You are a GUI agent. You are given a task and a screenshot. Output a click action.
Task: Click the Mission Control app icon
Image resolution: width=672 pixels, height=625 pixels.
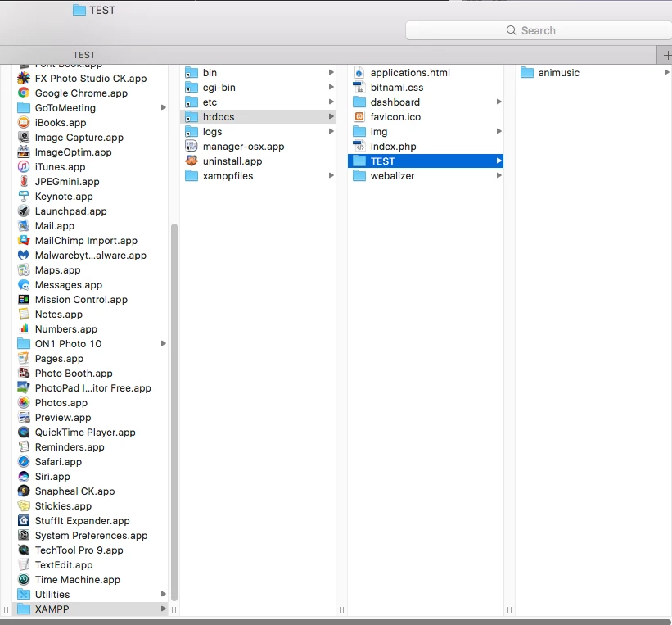click(x=24, y=300)
